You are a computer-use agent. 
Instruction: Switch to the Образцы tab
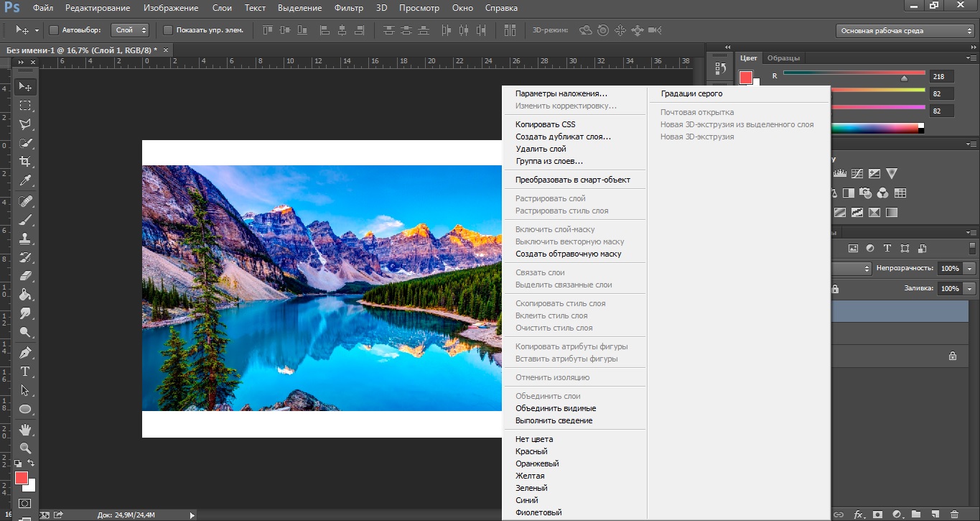point(784,58)
